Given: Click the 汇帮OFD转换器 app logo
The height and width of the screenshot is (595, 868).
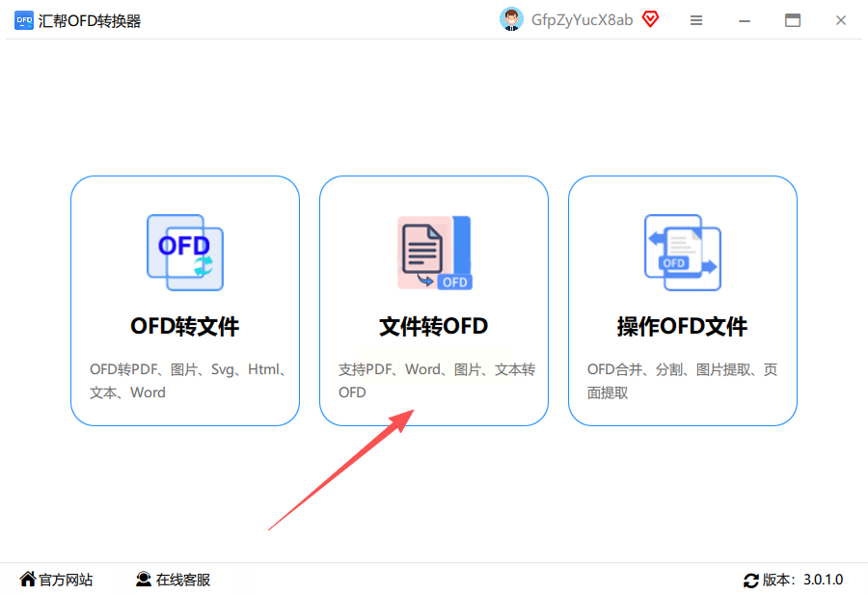Looking at the screenshot, I should pyautogui.click(x=24, y=20).
